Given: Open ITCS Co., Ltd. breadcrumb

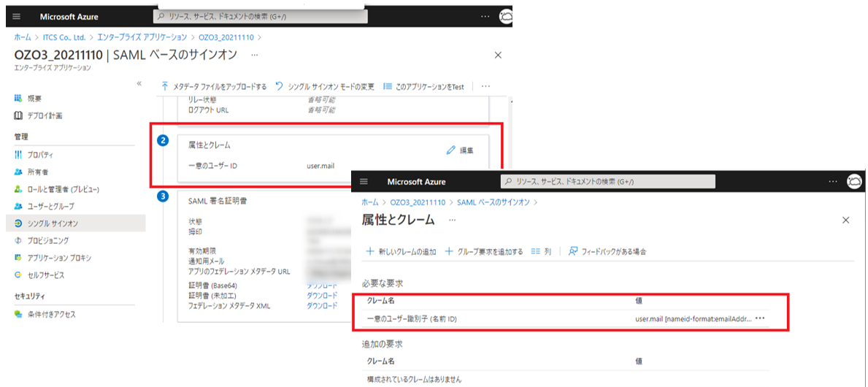Looking at the screenshot, I should (64, 38).
